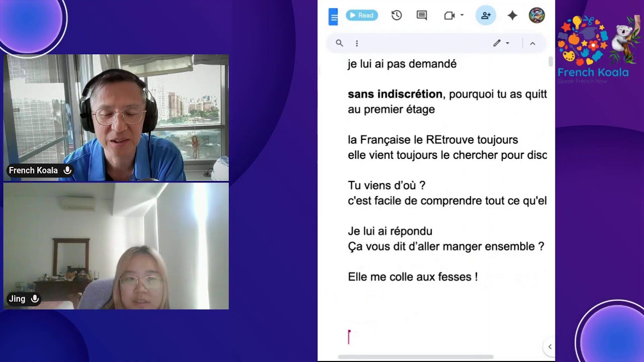Open version history clock icon

pyautogui.click(x=396, y=16)
